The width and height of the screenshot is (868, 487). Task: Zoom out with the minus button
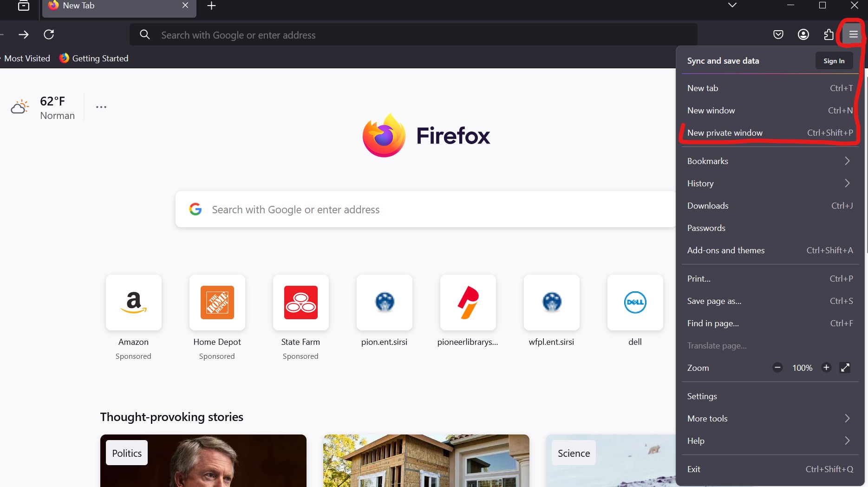(x=777, y=368)
